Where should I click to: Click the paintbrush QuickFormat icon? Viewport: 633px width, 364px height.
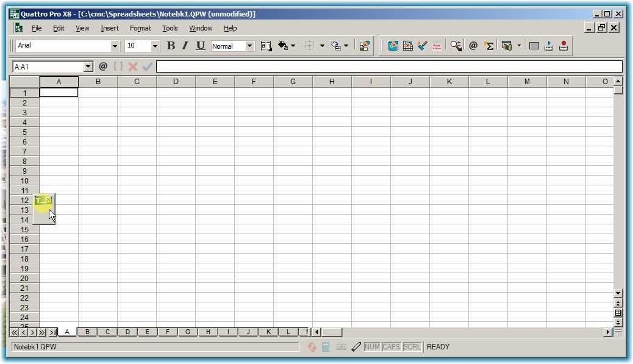423,46
